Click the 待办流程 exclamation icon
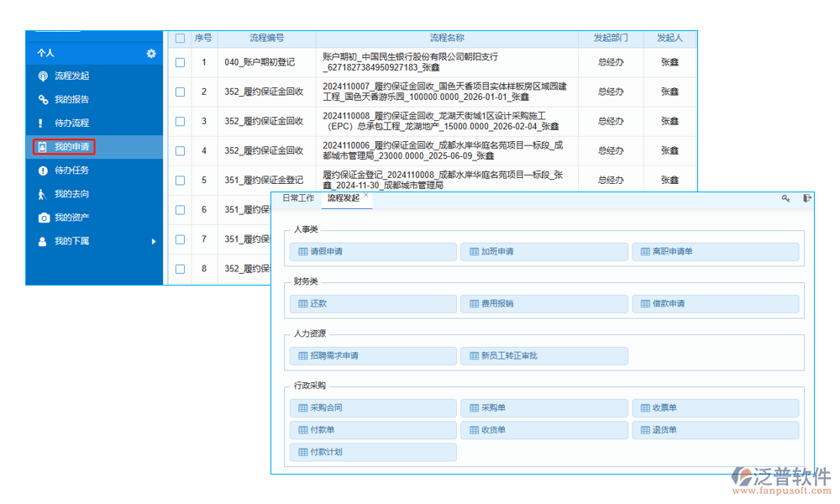The height and width of the screenshot is (504, 840). click(x=43, y=123)
